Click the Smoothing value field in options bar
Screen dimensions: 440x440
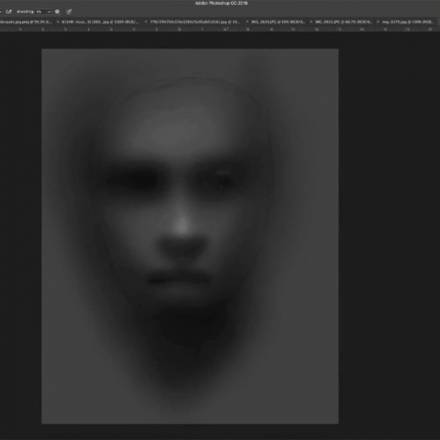(x=39, y=12)
